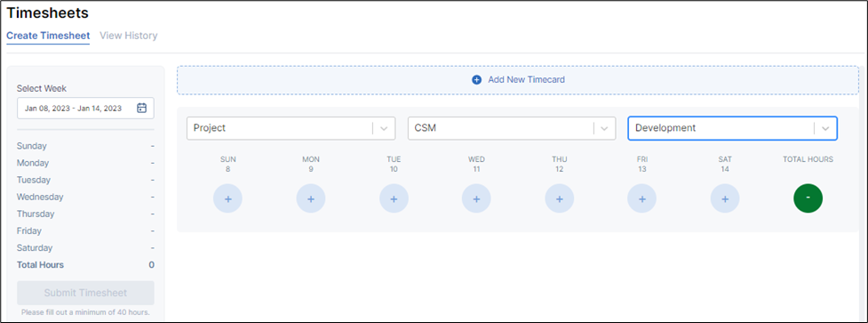Add hours for FRI 13

pyautogui.click(x=641, y=199)
